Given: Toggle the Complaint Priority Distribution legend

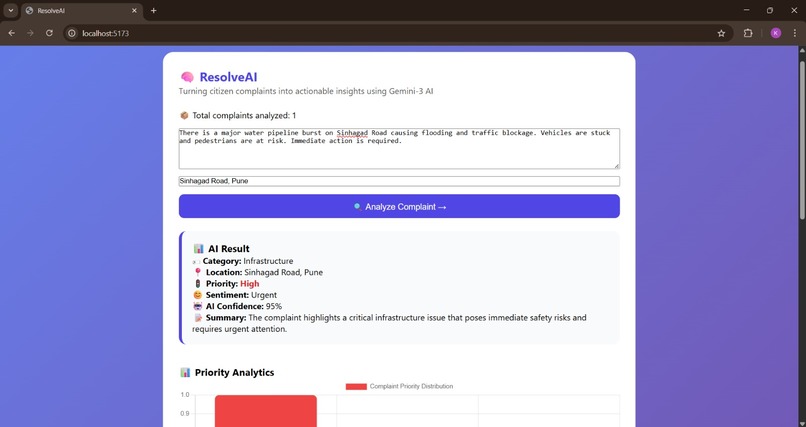Looking at the screenshot, I should pyautogui.click(x=399, y=386).
